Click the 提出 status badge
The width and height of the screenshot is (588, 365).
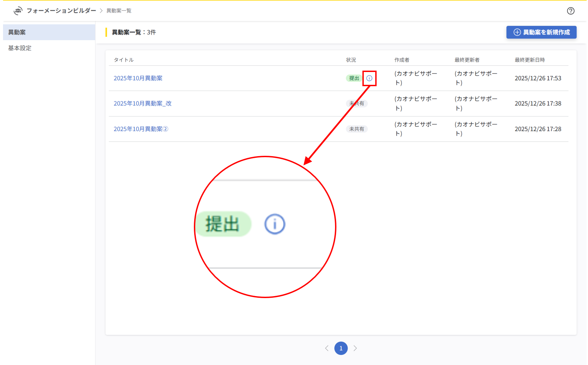pos(354,78)
